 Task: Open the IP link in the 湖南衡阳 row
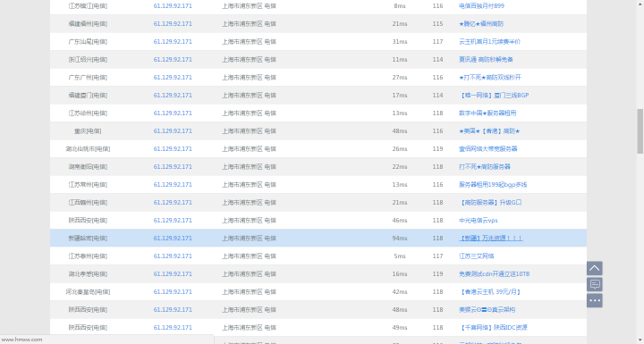tap(173, 167)
